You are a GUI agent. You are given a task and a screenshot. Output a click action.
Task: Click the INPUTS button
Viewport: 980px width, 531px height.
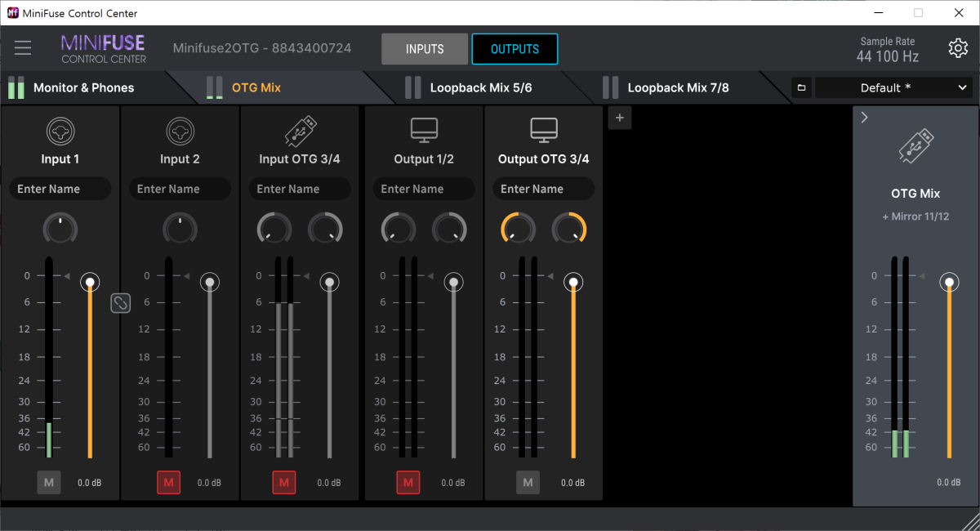coord(425,49)
